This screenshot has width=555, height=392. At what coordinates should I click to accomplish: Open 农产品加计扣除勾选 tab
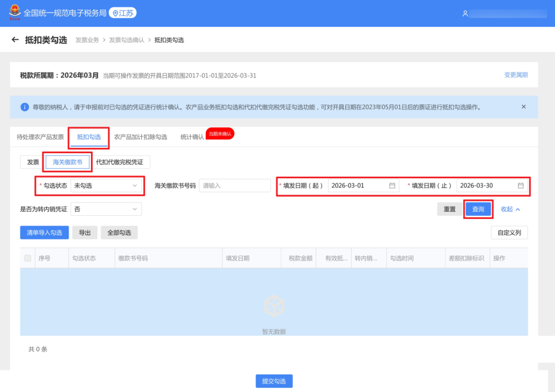(x=140, y=137)
